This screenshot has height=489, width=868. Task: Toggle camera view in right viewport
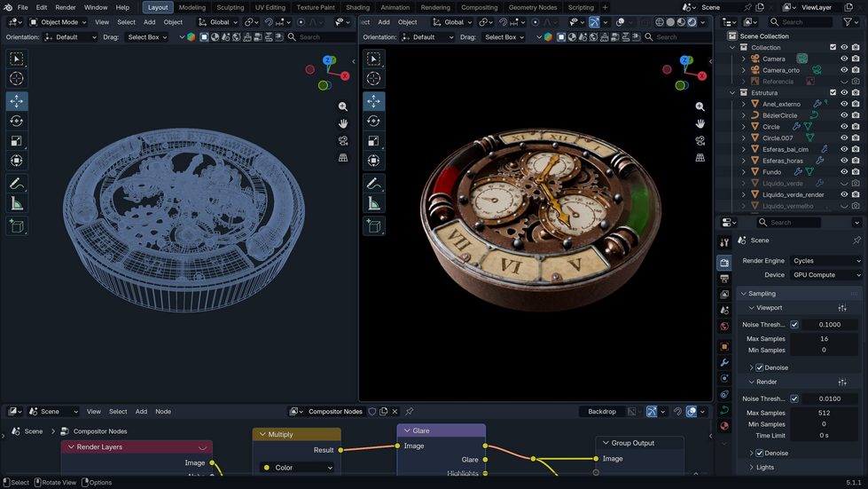click(x=700, y=140)
